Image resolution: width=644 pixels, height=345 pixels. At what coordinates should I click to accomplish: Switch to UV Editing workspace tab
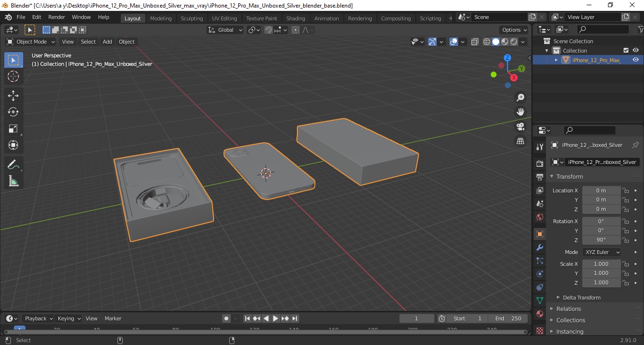[x=224, y=18]
